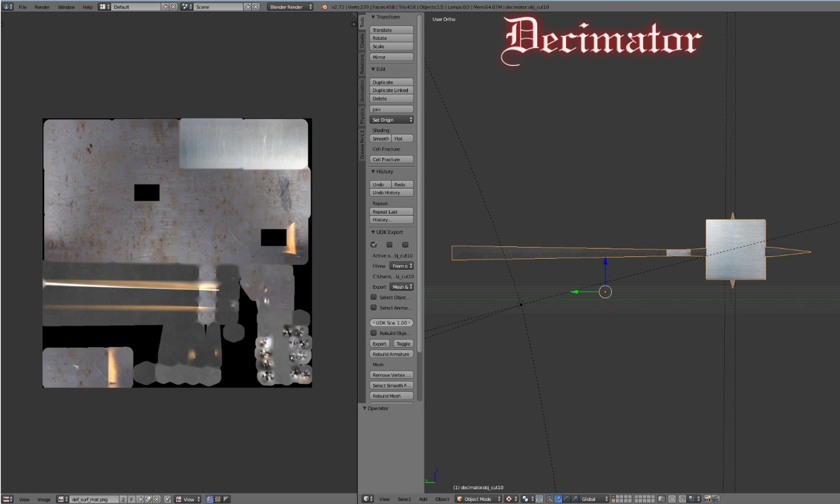
Task: Open an image file via folder icon
Action: pyautogui.click(x=148, y=499)
